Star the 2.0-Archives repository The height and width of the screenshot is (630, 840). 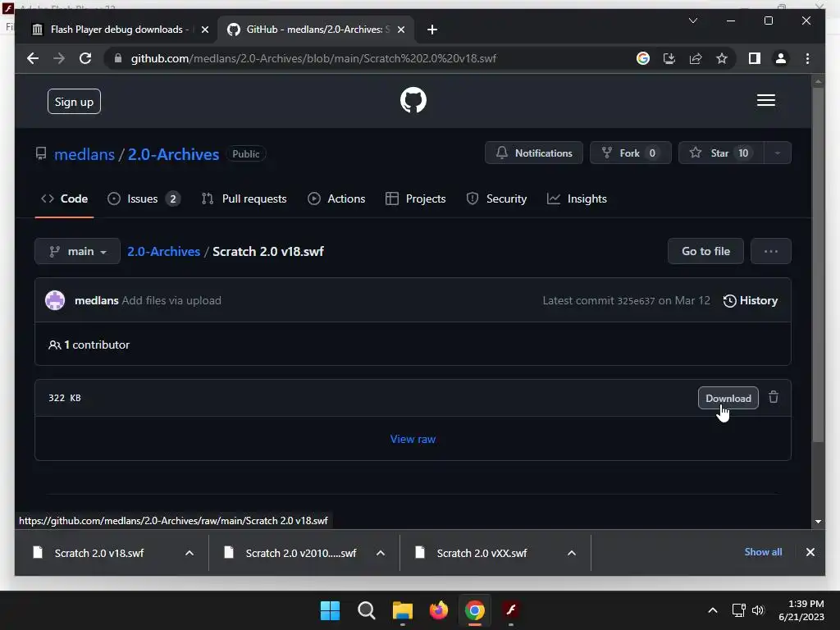pyautogui.click(x=721, y=153)
